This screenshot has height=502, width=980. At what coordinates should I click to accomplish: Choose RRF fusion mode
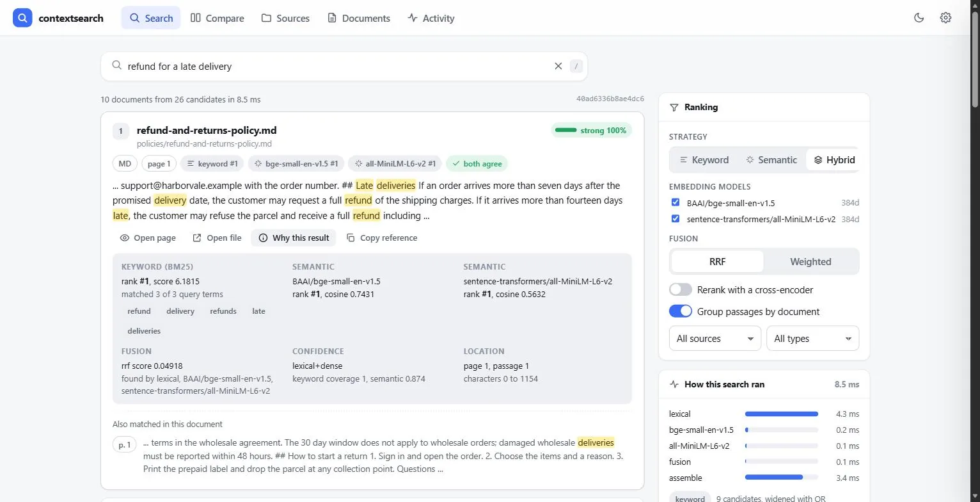[717, 261]
